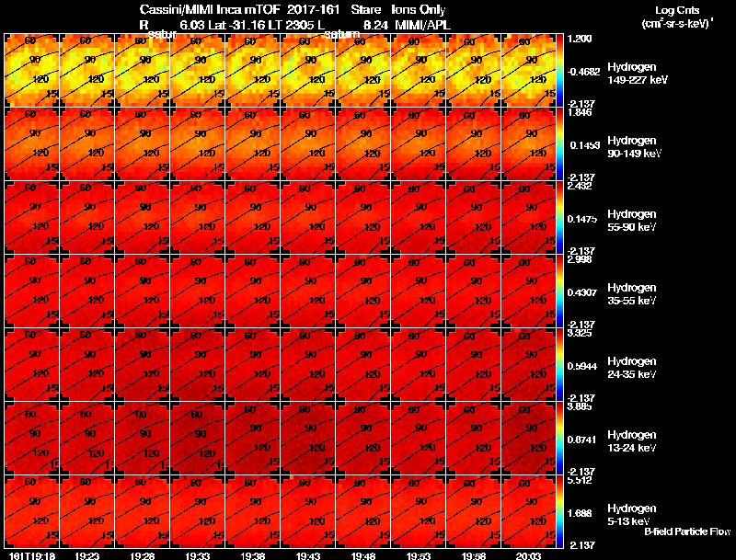Screen dimensions: 736x560
Task: Click the color bar for Hydrogen 13-24 keV
Action: (559, 439)
